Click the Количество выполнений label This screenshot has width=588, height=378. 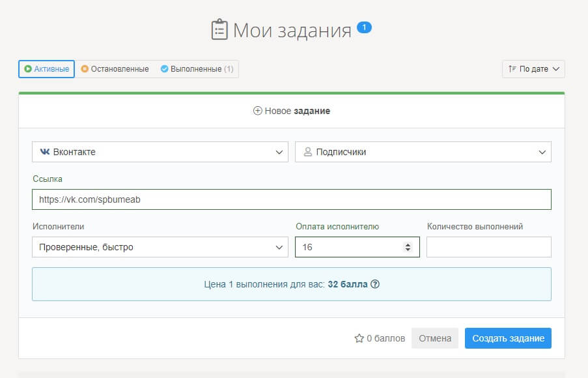[x=475, y=227]
